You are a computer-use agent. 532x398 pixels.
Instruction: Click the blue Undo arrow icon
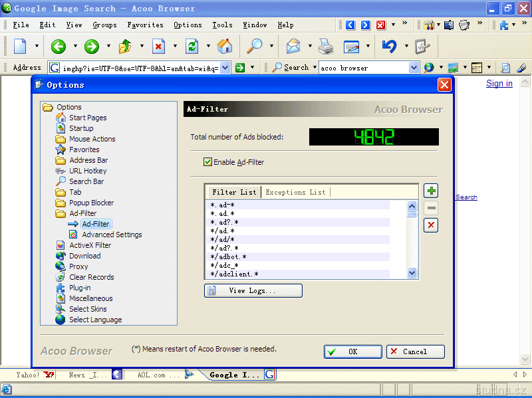(x=389, y=47)
